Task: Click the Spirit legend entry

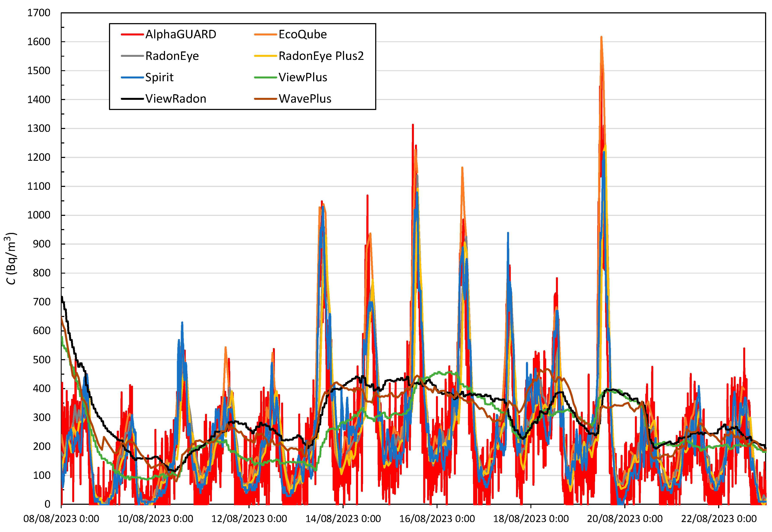Action: (x=159, y=77)
